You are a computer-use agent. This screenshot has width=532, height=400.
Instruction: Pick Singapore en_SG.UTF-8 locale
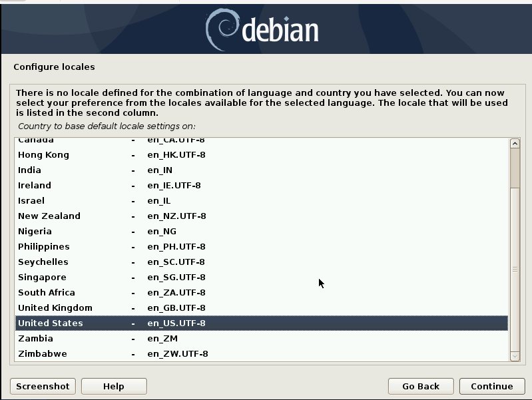coord(262,277)
